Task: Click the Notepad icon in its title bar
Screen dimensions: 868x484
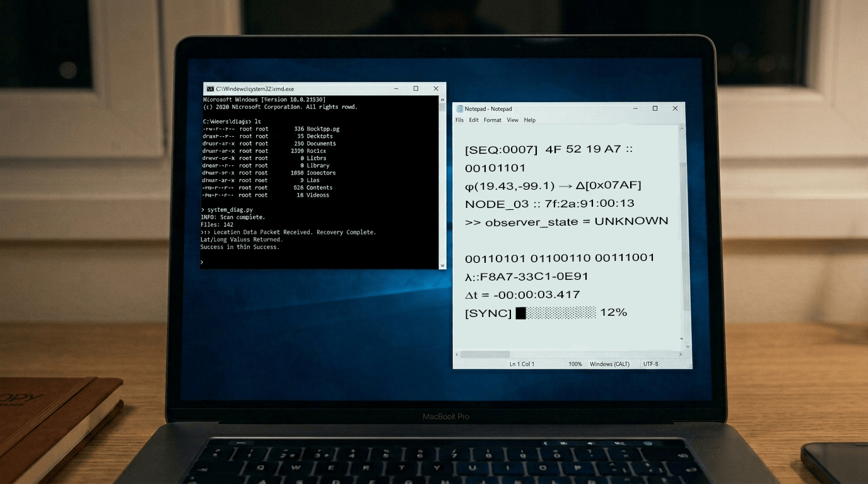Action: 459,109
